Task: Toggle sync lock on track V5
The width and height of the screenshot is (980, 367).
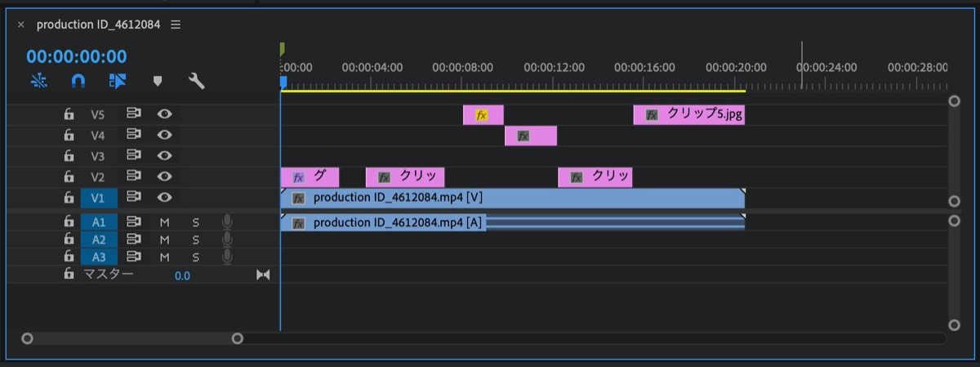Action: coord(135,114)
